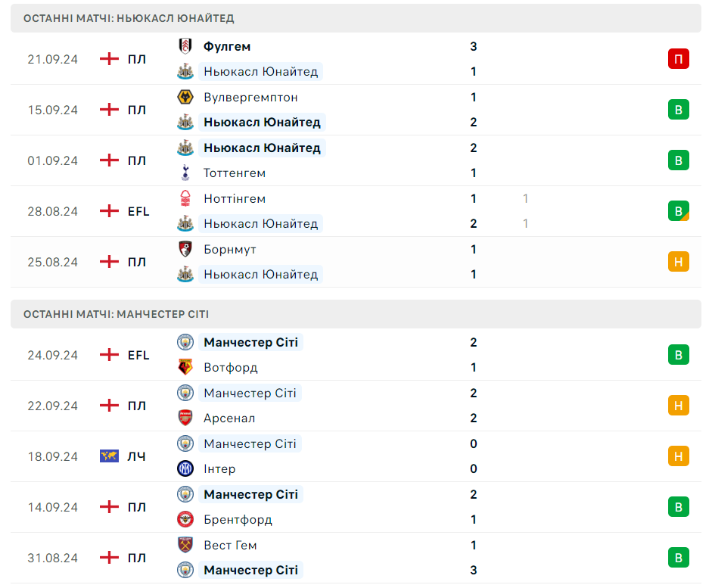The height and width of the screenshot is (588, 712).
Task: Click the Watford club crest icon
Action: click(185, 367)
